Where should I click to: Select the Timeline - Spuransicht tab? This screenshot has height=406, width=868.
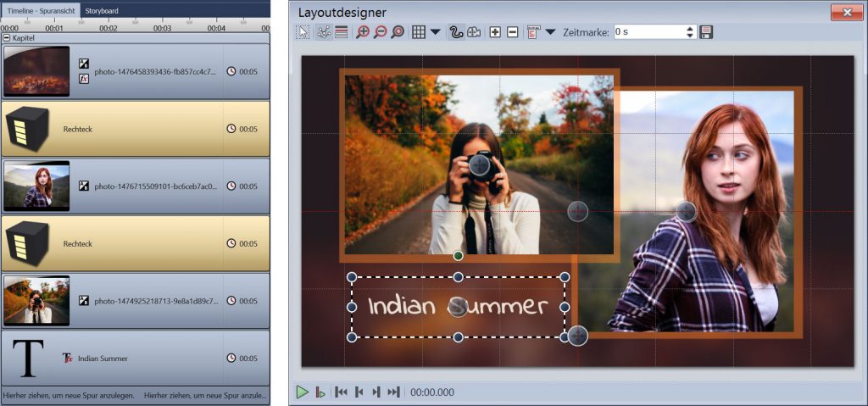click(41, 11)
